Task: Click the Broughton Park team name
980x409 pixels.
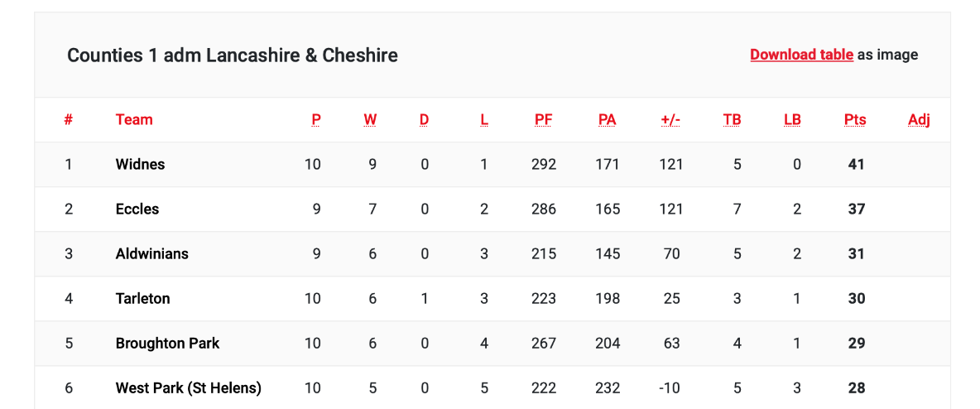Action: point(167,343)
